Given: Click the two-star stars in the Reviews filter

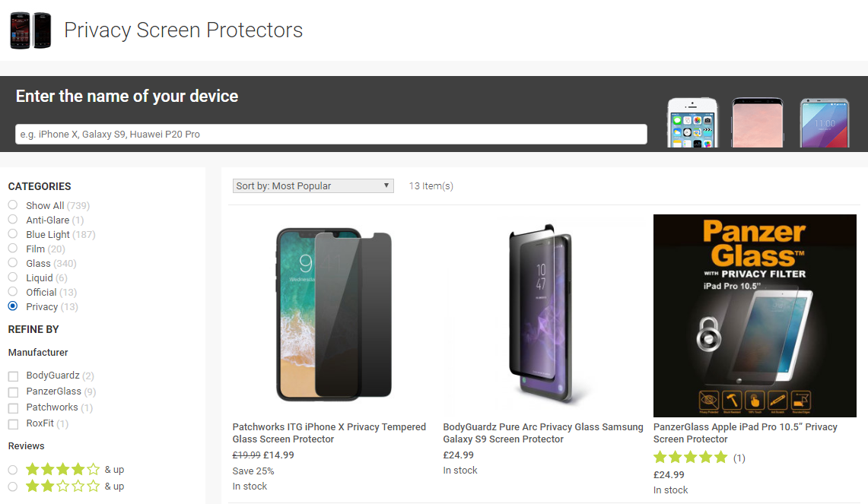Looking at the screenshot, I should (x=62, y=486).
